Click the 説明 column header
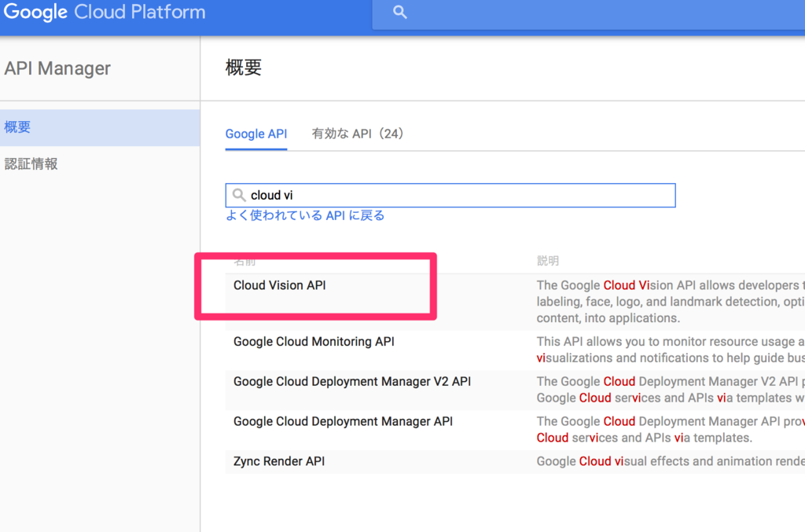This screenshot has width=805, height=532. [548, 261]
